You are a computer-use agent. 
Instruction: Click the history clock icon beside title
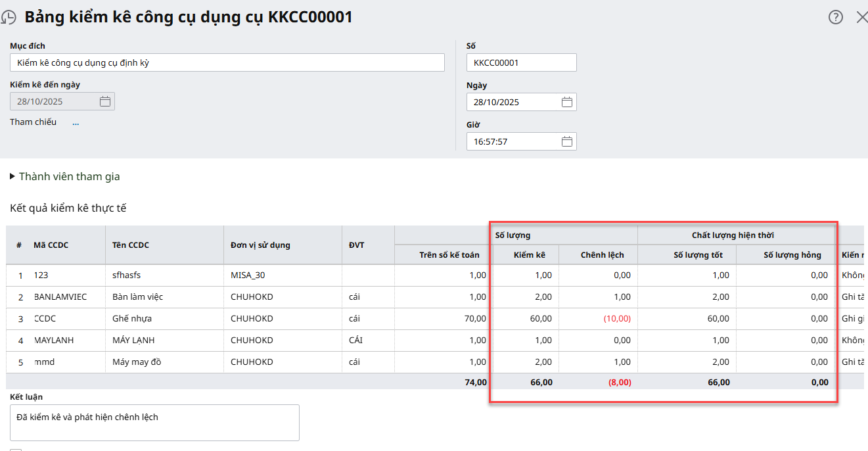pyautogui.click(x=8, y=18)
